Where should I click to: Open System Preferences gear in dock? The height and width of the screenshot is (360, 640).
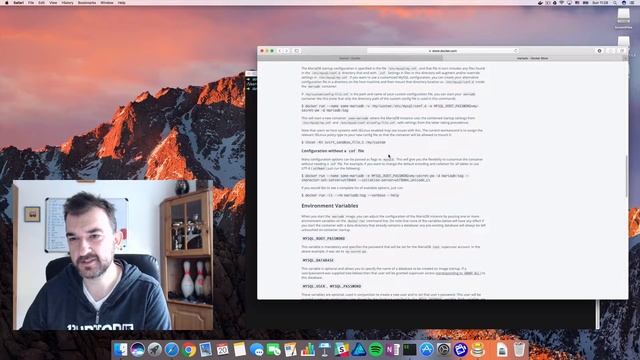[x=444, y=350]
